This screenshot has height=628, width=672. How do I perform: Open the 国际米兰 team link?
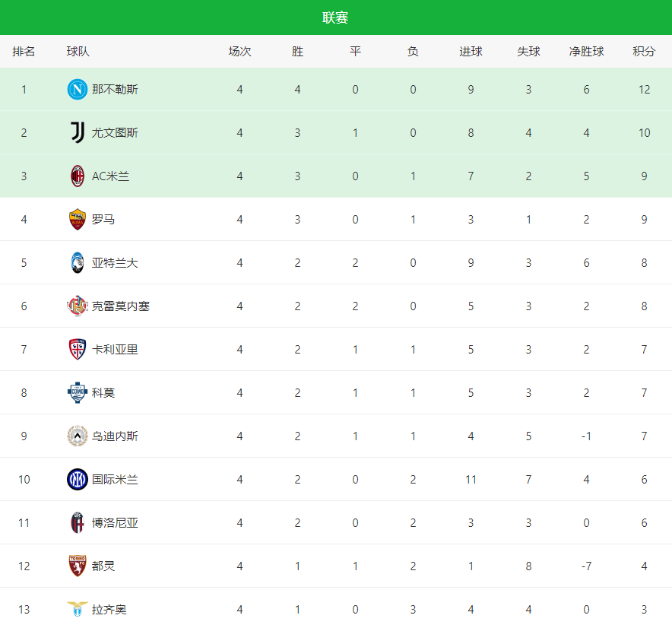coord(115,480)
